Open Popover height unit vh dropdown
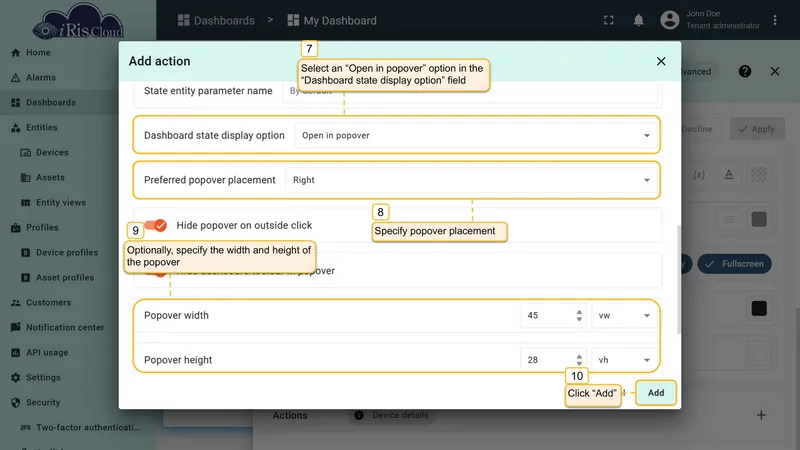 (x=624, y=360)
